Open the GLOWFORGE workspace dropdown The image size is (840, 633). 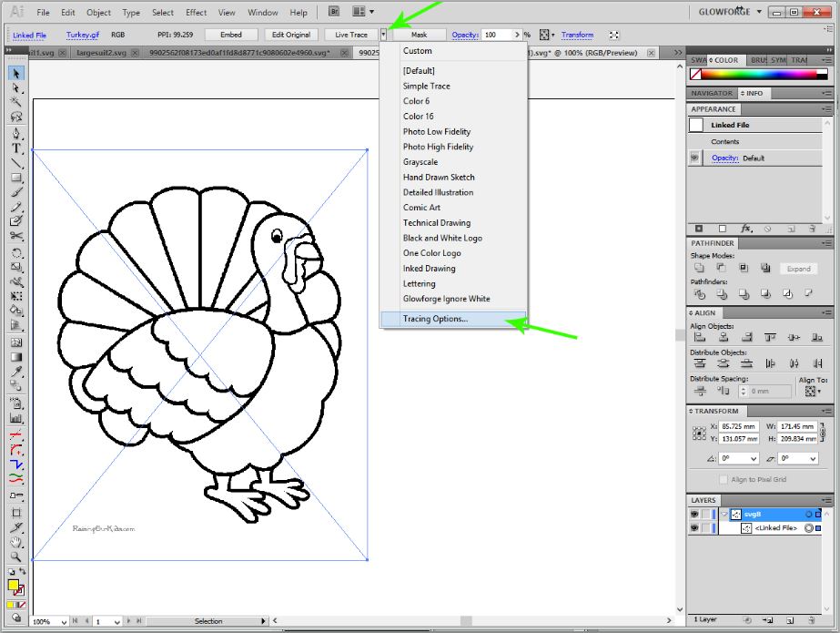[728, 12]
